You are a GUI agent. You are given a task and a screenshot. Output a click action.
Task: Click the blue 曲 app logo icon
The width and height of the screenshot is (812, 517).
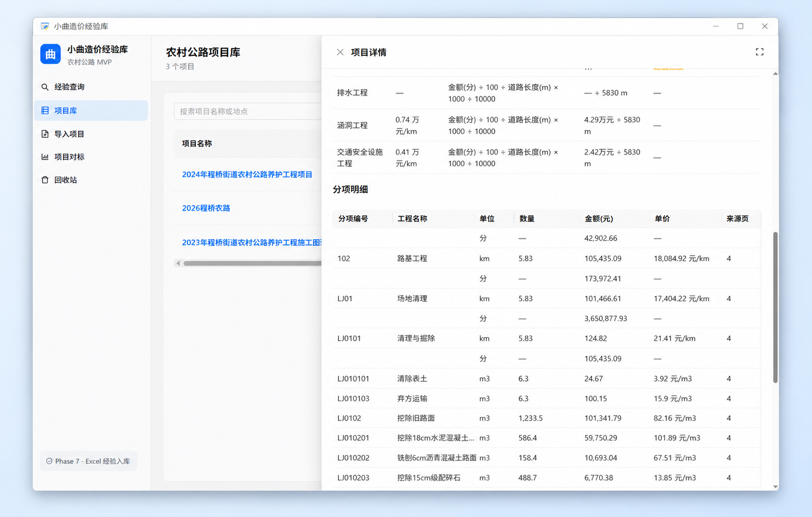pos(51,54)
